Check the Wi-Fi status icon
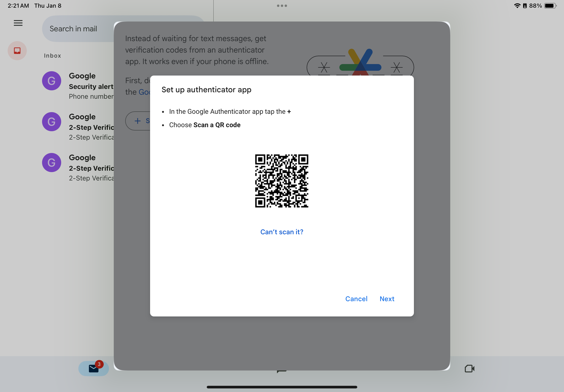Viewport: 564px width, 392px height. pos(517,6)
